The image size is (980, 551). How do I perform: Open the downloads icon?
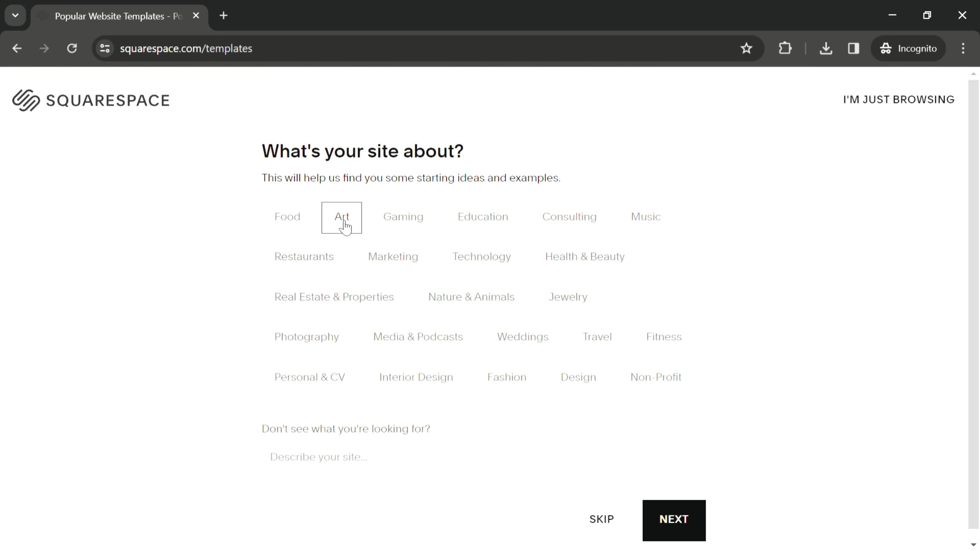(x=826, y=48)
